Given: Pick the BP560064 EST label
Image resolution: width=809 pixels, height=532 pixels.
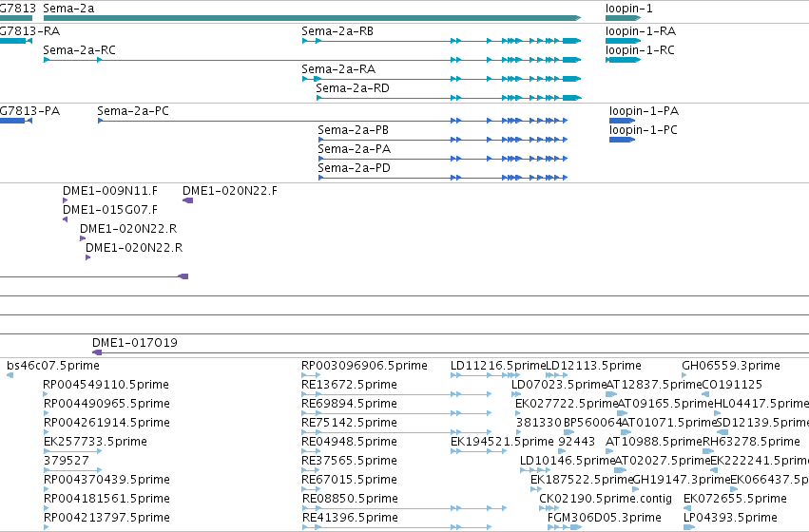Looking at the screenshot, I should pos(593,423).
